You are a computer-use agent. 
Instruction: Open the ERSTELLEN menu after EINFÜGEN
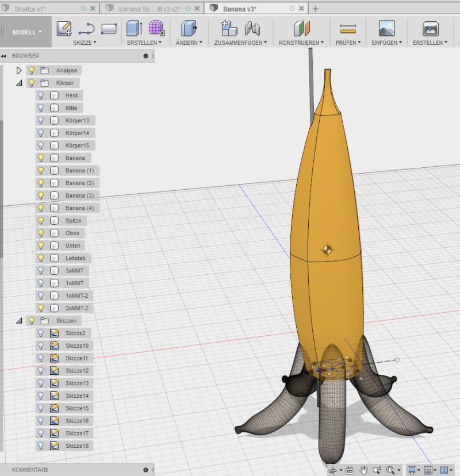(x=430, y=43)
